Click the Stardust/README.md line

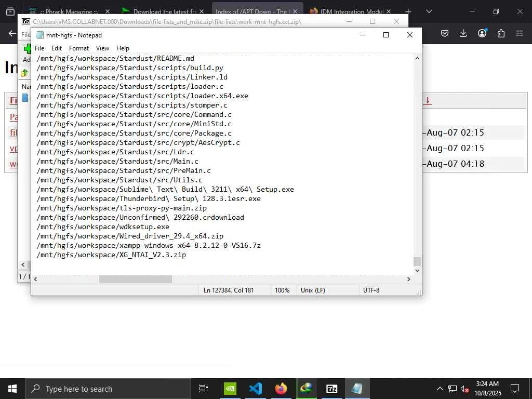(115, 58)
